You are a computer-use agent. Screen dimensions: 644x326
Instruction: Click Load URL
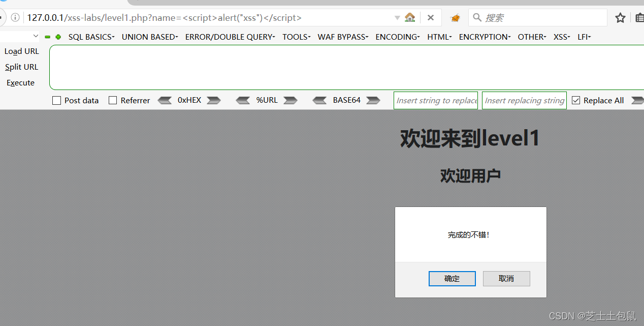(21, 51)
